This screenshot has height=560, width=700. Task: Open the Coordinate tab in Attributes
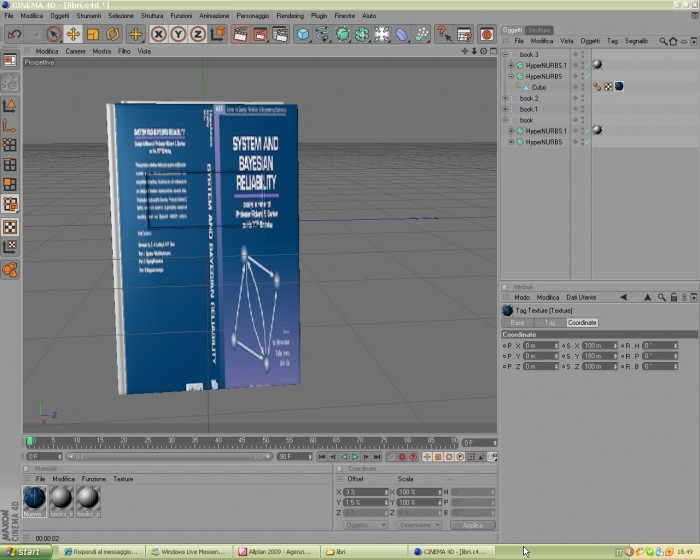pyautogui.click(x=582, y=322)
